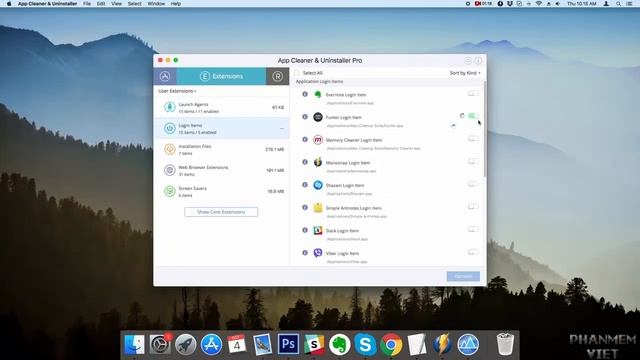Click the Shazam app icon
This screenshot has height=360, width=640.
[x=318, y=185]
